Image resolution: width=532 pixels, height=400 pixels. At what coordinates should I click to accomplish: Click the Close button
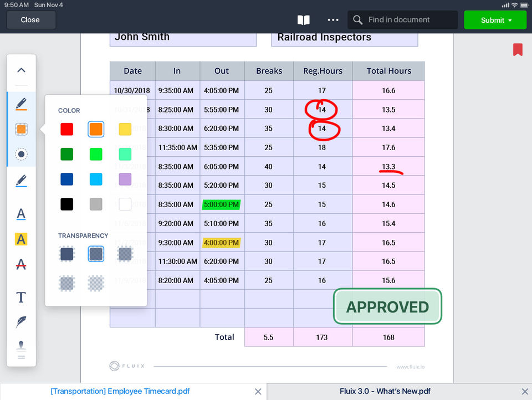click(30, 20)
